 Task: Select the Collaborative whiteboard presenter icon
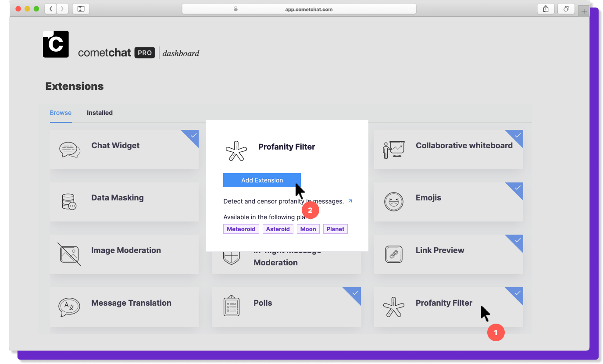(393, 150)
